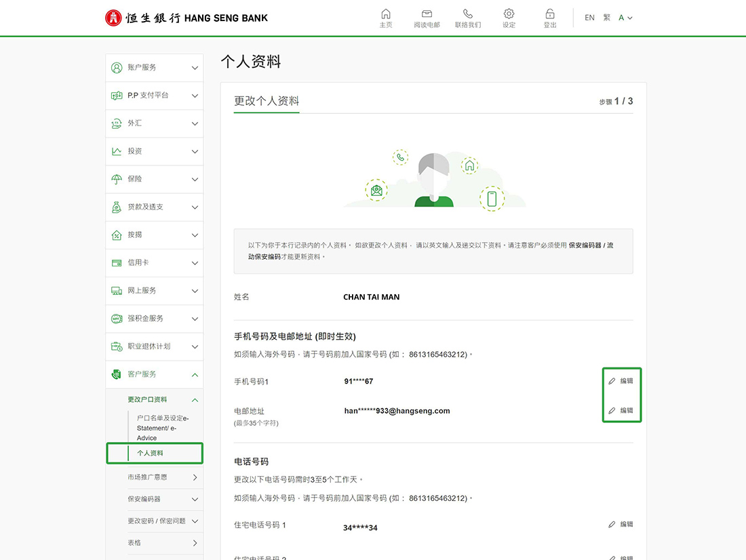The image size is (746, 560).
Task: Switch language to EN
Action: pyautogui.click(x=589, y=18)
